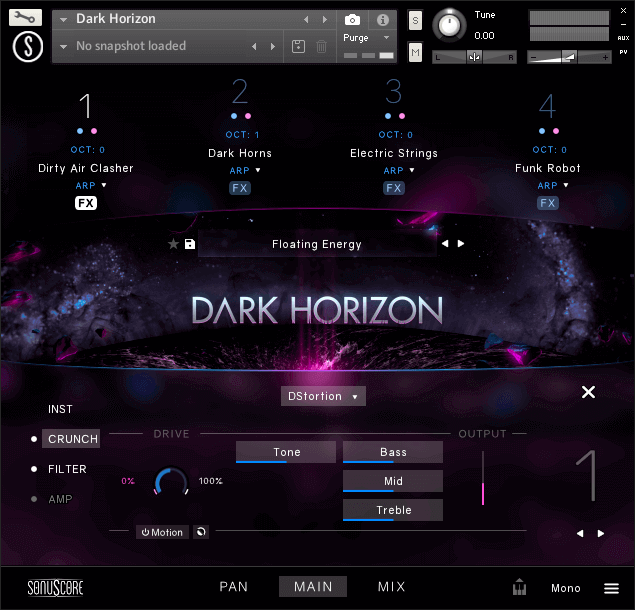This screenshot has width=635, height=610.
Task: Toggle PV button in header
Action: (x=623, y=52)
